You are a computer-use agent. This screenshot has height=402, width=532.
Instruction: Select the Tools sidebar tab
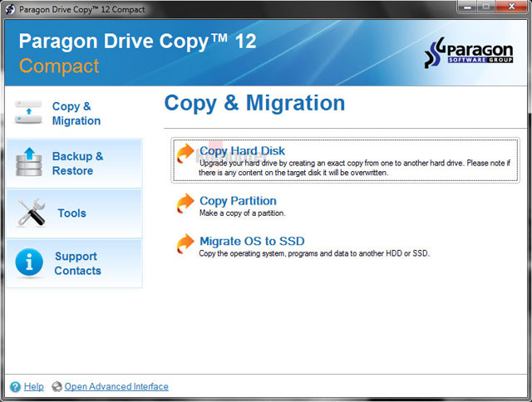pyautogui.click(x=72, y=213)
